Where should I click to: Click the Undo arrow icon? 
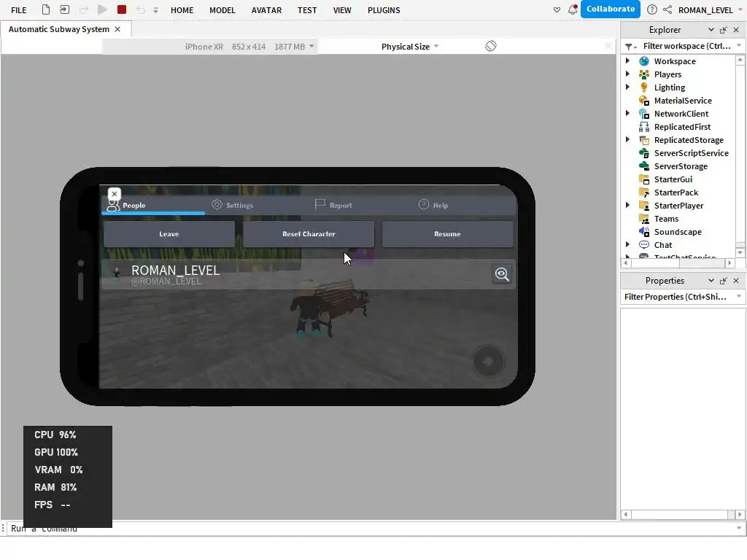coord(141,10)
